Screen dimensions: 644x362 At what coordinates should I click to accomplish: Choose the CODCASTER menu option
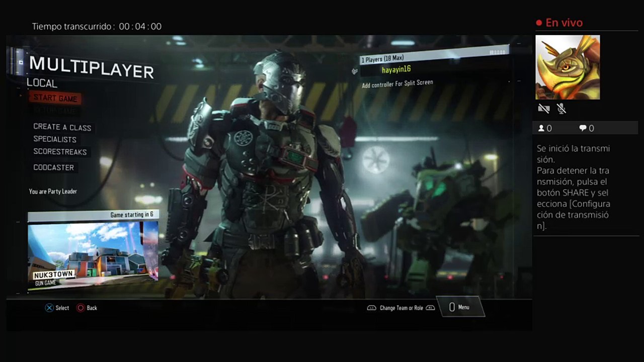click(x=53, y=167)
